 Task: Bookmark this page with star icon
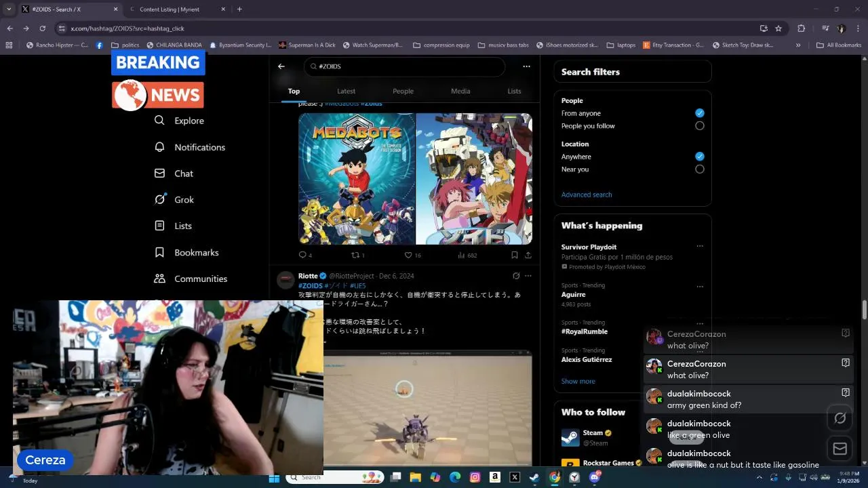click(x=778, y=28)
